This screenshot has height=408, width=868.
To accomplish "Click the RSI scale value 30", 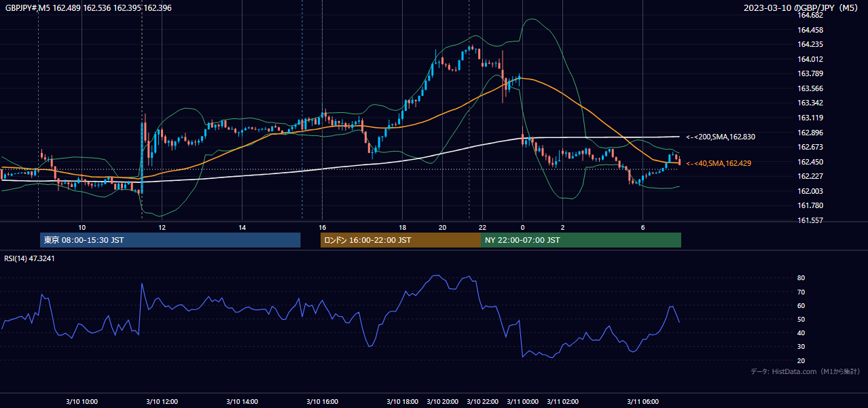I will 801,346.
